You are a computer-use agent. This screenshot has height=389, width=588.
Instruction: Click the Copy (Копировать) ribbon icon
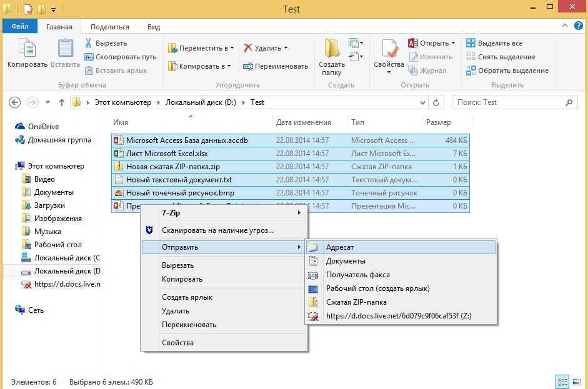point(27,49)
